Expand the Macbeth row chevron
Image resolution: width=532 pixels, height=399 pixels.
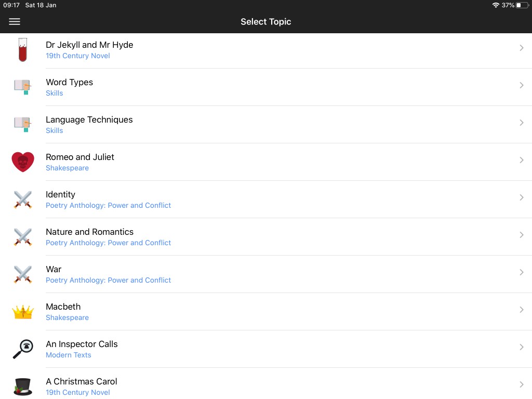(x=521, y=310)
